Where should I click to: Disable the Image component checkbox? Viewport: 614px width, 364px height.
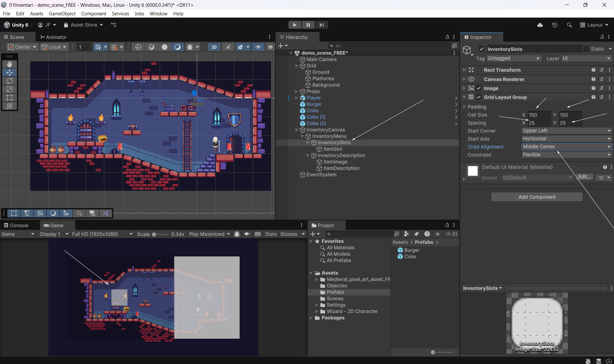click(479, 88)
